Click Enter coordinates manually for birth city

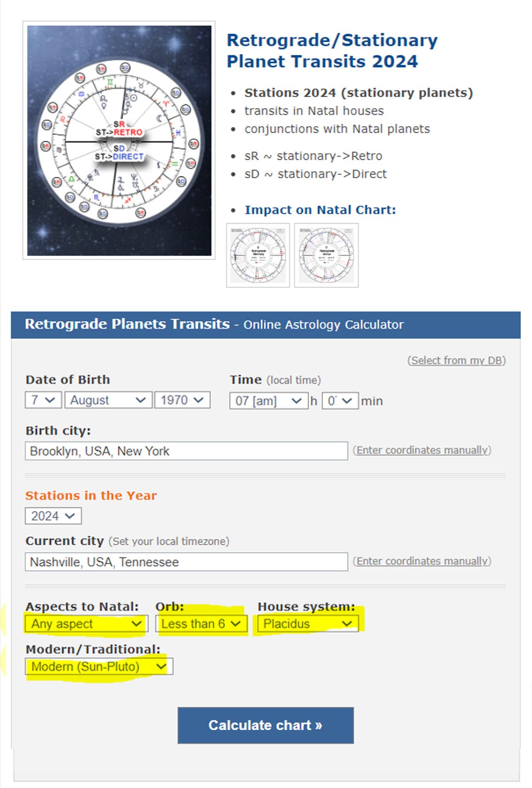422,449
